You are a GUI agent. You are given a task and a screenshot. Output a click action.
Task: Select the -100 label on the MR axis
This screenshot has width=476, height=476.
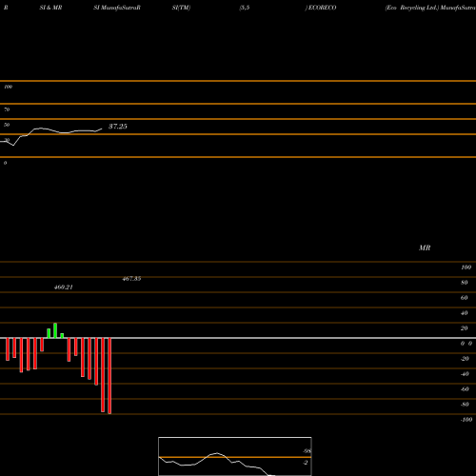pyautogui.click(x=466, y=420)
